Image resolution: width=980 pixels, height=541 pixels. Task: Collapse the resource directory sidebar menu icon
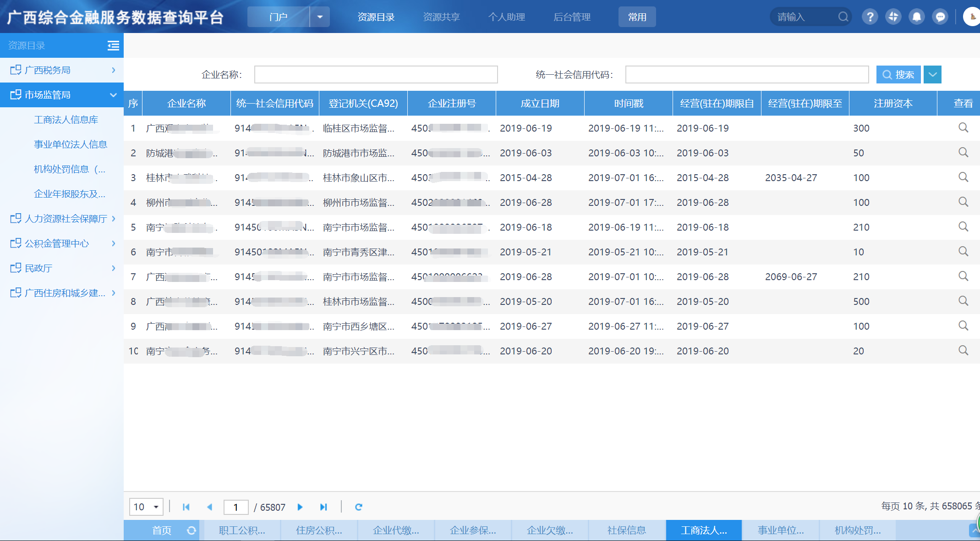pyautogui.click(x=113, y=45)
